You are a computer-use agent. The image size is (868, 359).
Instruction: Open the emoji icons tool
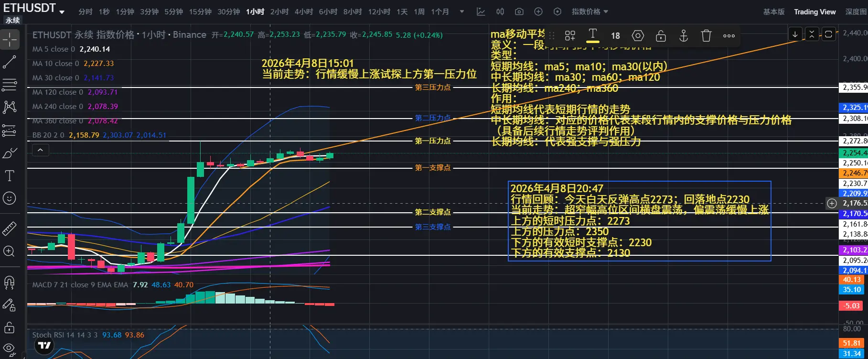(10, 198)
